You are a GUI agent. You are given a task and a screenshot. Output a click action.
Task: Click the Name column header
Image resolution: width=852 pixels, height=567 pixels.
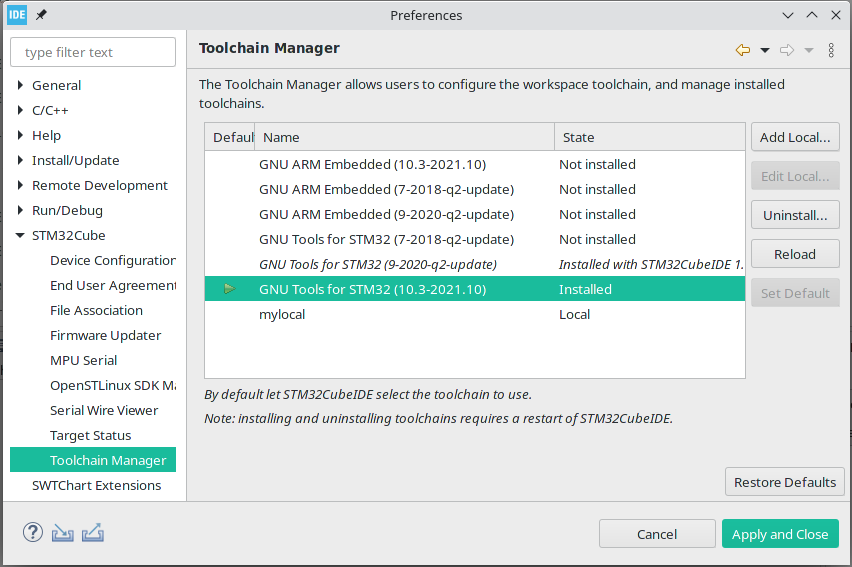[x=404, y=137]
